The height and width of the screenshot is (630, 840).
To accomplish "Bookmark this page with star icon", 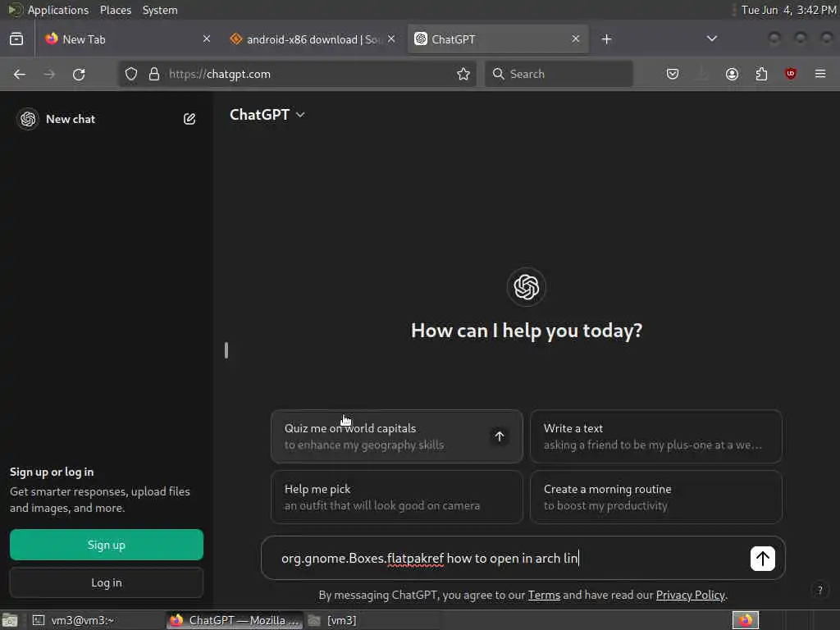I will (463, 74).
